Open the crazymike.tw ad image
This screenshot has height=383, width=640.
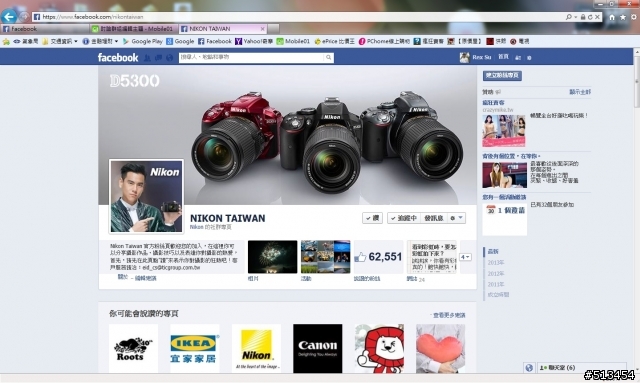(504, 131)
